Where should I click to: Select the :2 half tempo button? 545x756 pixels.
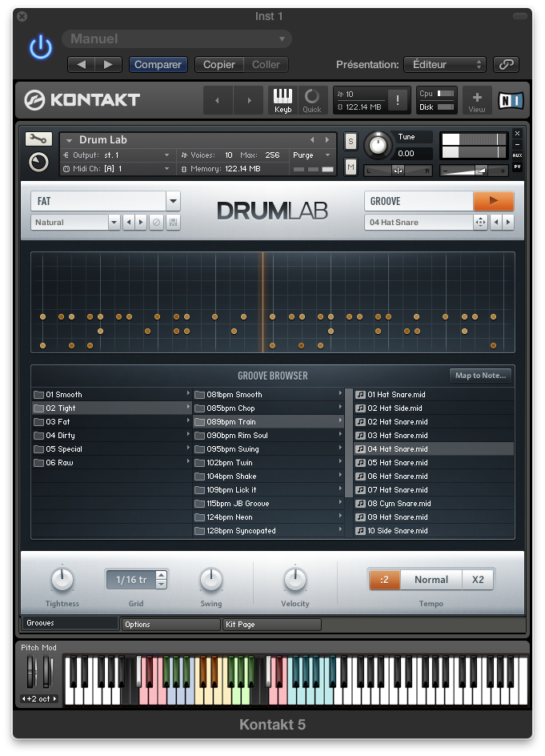384,580
